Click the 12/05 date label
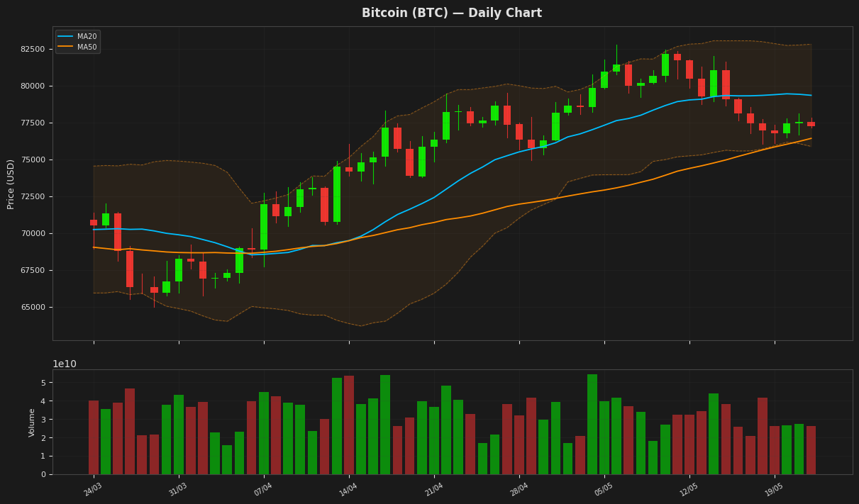This screenshot has width=859, height=504. coord(689,489)
